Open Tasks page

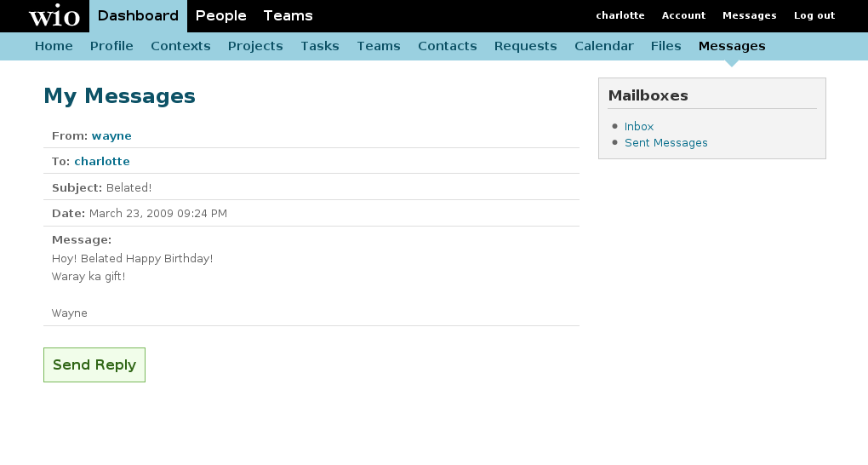click(320, 46)
